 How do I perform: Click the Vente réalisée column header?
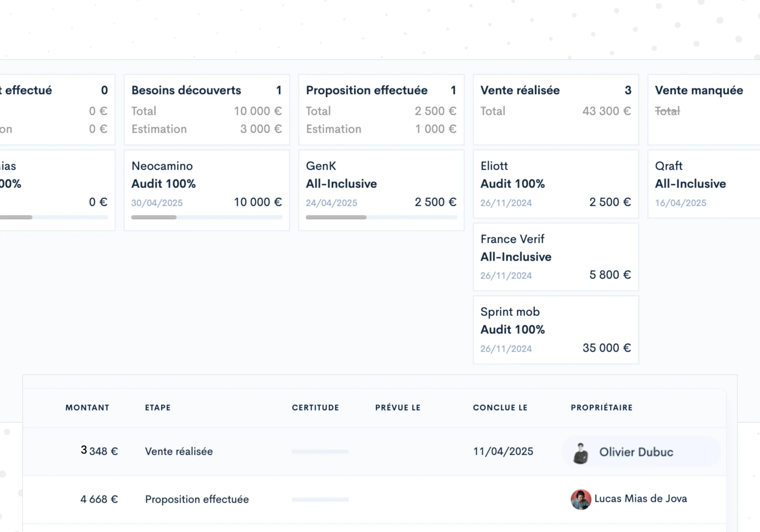520,90
